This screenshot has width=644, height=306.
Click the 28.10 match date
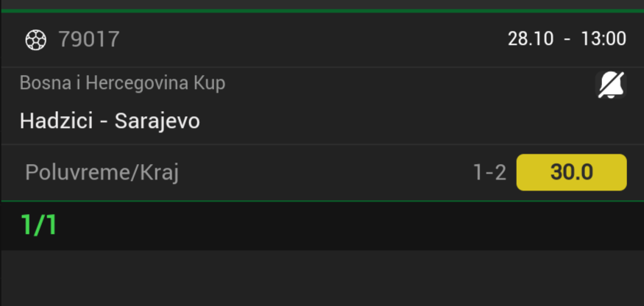click(530, 39)
